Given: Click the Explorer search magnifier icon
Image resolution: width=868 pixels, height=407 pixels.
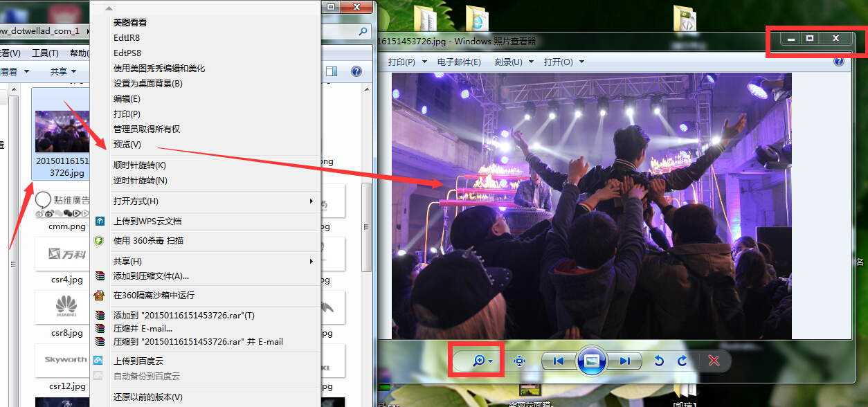Looking at the screenshot, I should pos(363,31).
